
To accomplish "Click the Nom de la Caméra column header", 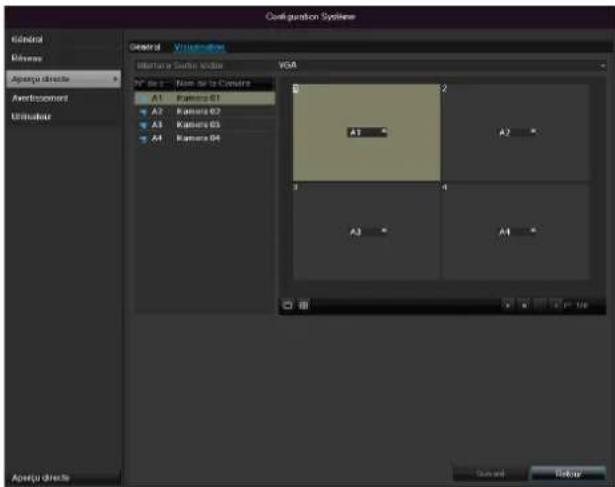I will (x=213, y=84).
